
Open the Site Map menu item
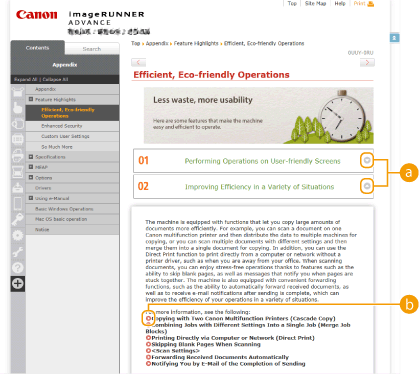(x=315, y=3)
